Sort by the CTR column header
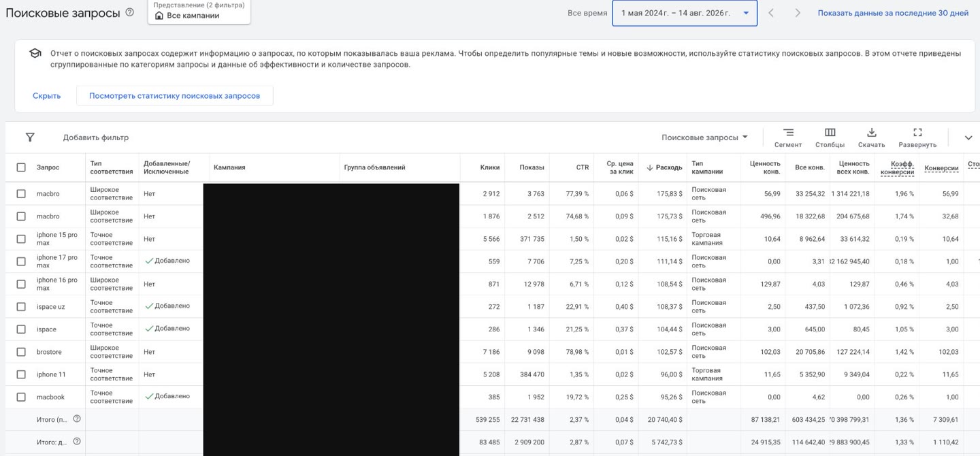This screenshot has width=980, height=456. pyautogui.click(x=582, y=167)
